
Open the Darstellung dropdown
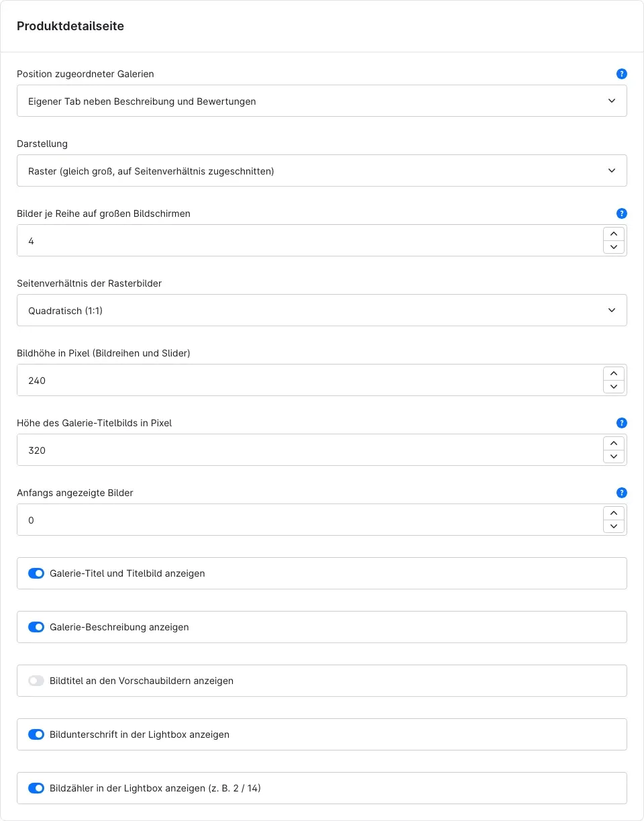tap(322, 171)
